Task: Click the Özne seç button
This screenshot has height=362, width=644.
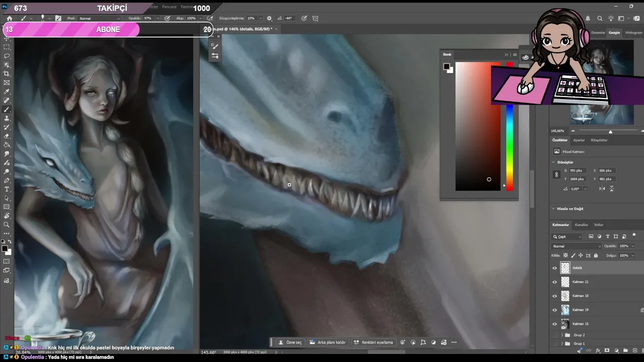Action: pyautogui.click(x=291, y=342)
